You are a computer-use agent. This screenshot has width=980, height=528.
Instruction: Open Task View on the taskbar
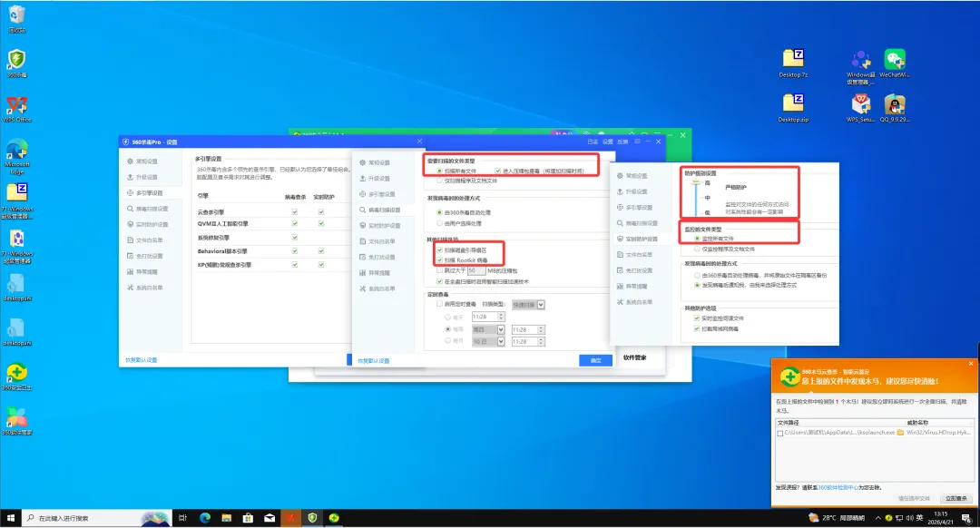pyautogui.click(x=182, y=518)
